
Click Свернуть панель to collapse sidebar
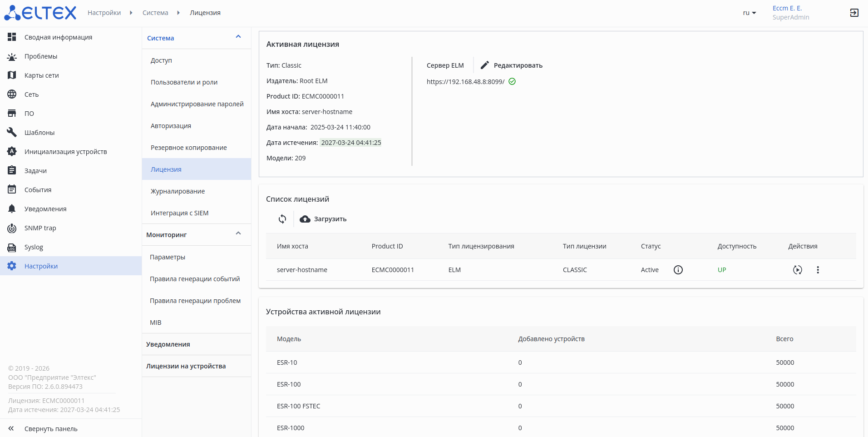50,429
